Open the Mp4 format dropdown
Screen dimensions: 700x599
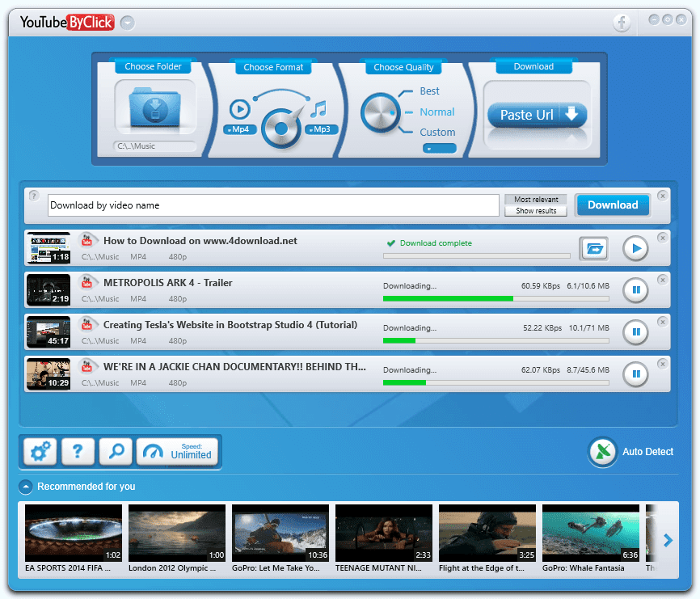[x=240, y=129]
